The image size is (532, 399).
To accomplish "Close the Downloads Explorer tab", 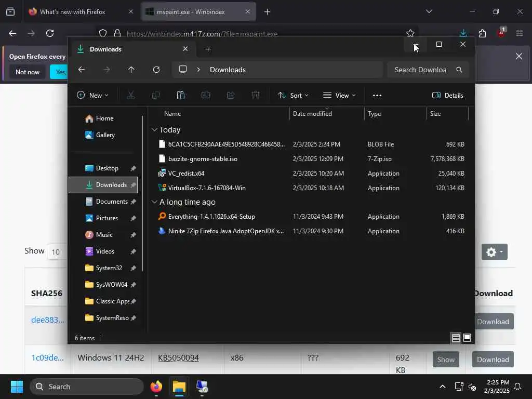I will pos(185,49).
